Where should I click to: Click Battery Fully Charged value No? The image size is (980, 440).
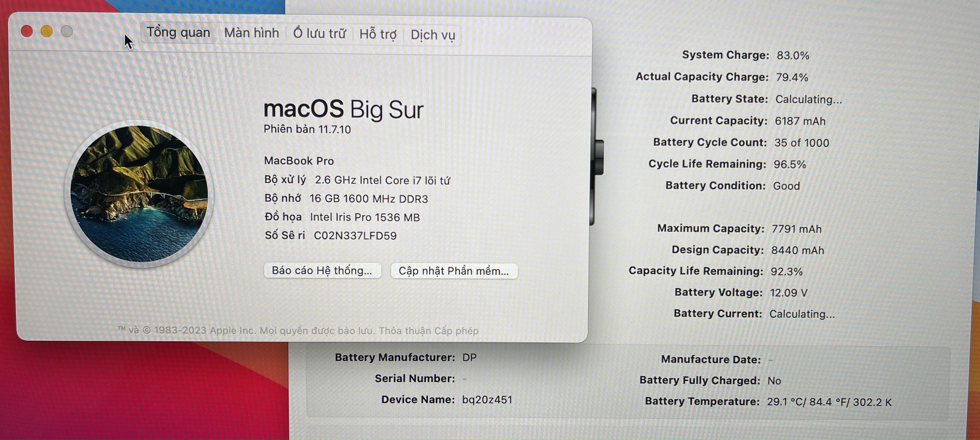coord(774,381)
